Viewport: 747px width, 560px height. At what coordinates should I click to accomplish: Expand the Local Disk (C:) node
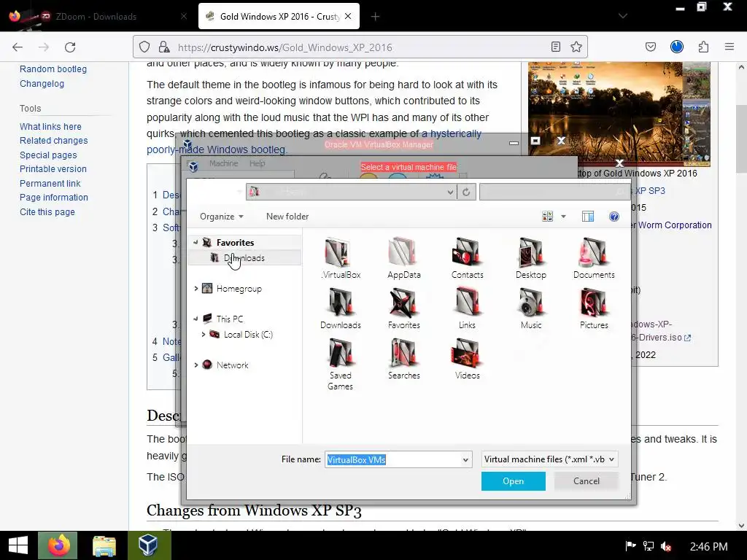pos(204,334)
